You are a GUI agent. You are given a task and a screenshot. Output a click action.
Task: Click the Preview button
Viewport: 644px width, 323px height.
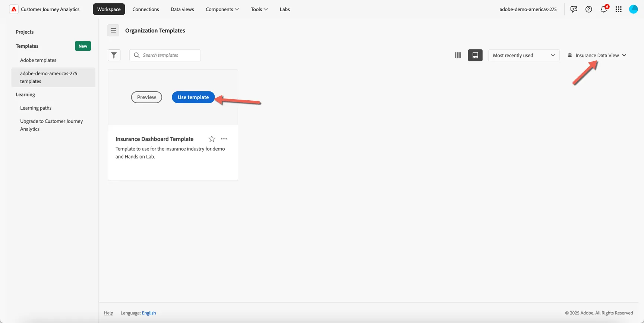coord(146,97)
